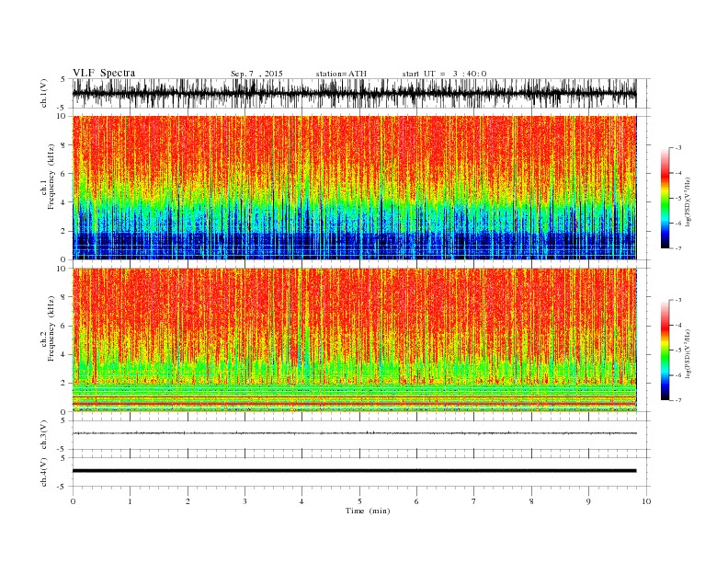728x563 pixels.
Task: Click the "-5" tick on ch.2 color bar
Action: point(677,350)
